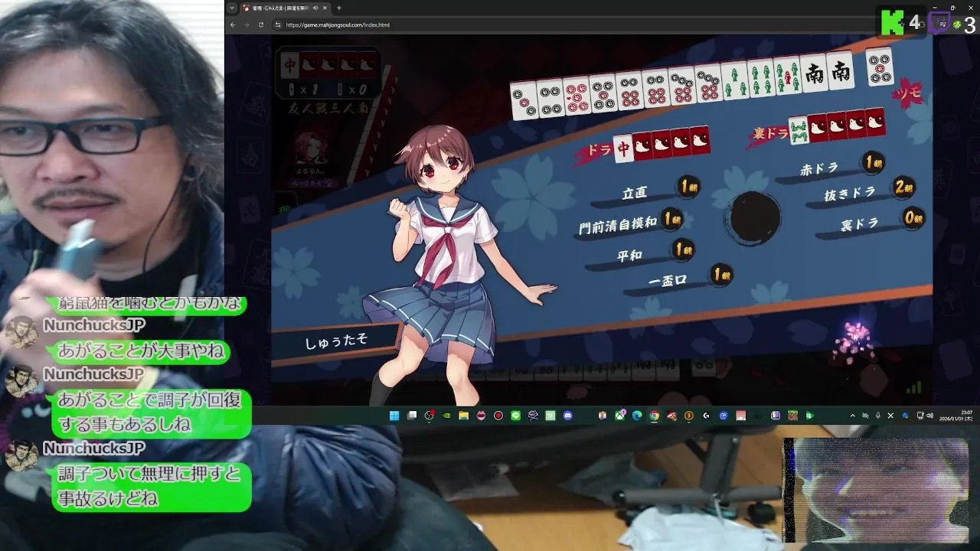Open the NVIDIA app on the taskbar
The width and height of the screenshot is (980, 551).
446,416
